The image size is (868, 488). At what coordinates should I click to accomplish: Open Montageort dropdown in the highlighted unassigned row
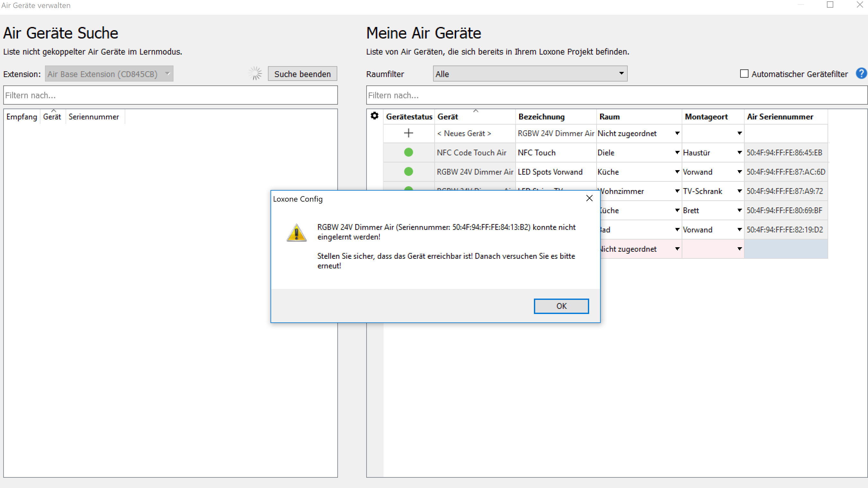click(x=739, y=248)
